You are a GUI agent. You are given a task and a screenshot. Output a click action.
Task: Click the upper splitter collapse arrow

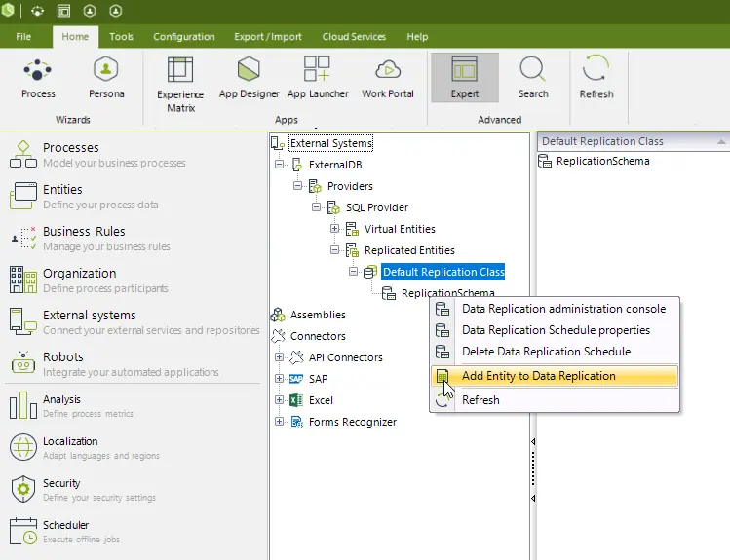533,441
